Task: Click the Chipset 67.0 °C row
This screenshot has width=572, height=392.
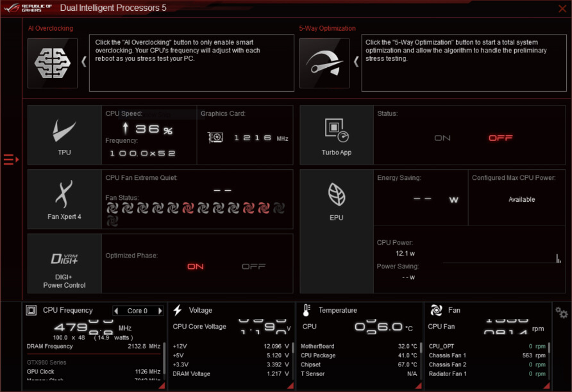Action: pyautogui.click(x=359, y=364)
